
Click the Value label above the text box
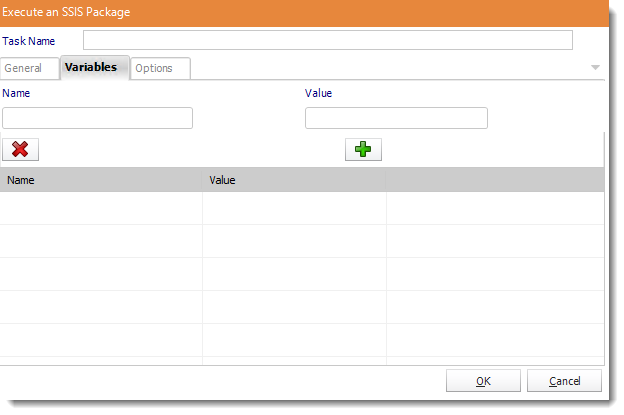[x=318, y=93]
